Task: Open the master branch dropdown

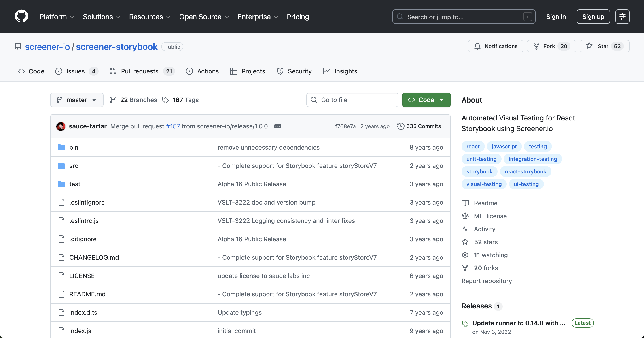Action: 76,100
